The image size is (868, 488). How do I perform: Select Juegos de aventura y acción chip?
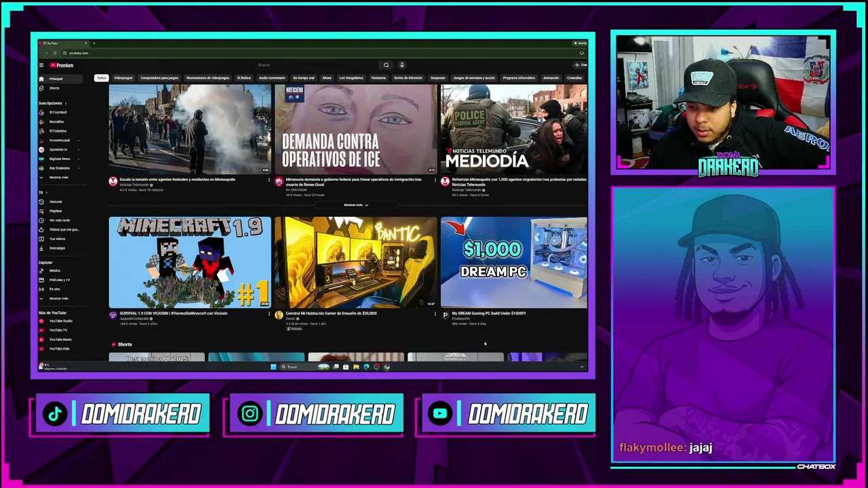tap(474, 78)
